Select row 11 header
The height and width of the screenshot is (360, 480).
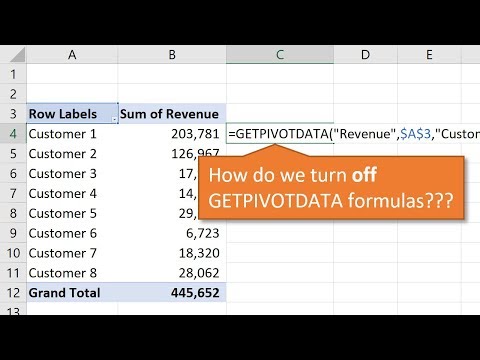coord(13,273)
